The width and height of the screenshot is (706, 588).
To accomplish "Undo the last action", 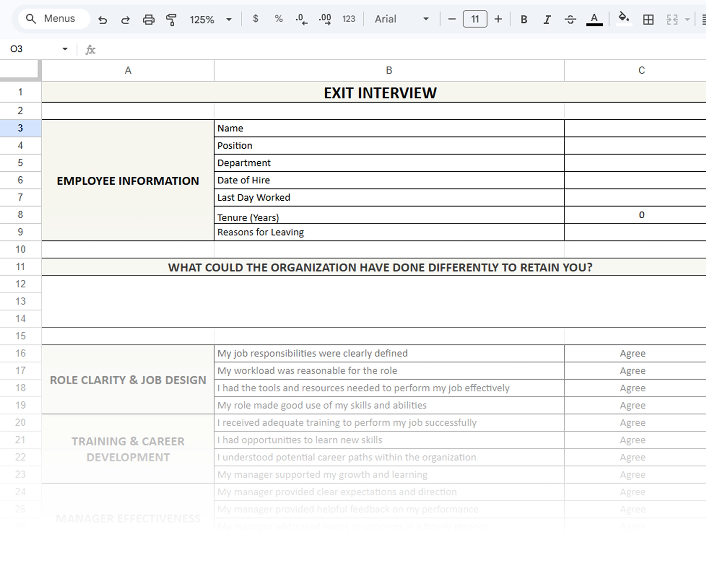I will 103,19.
